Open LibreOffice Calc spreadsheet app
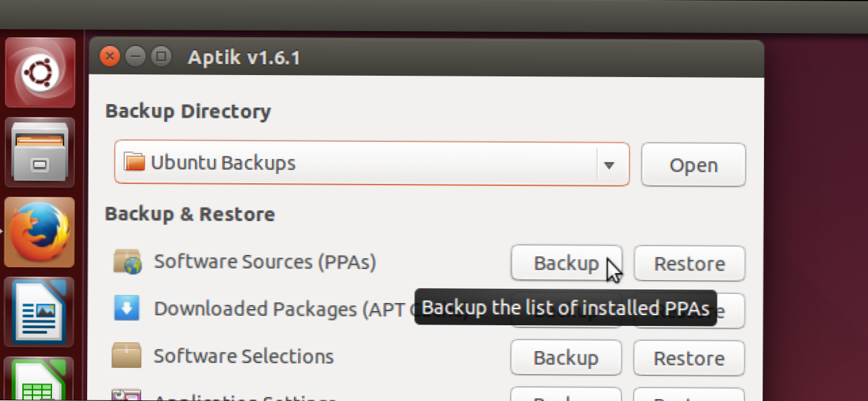868x401 pixels. (x=40, y=382)
